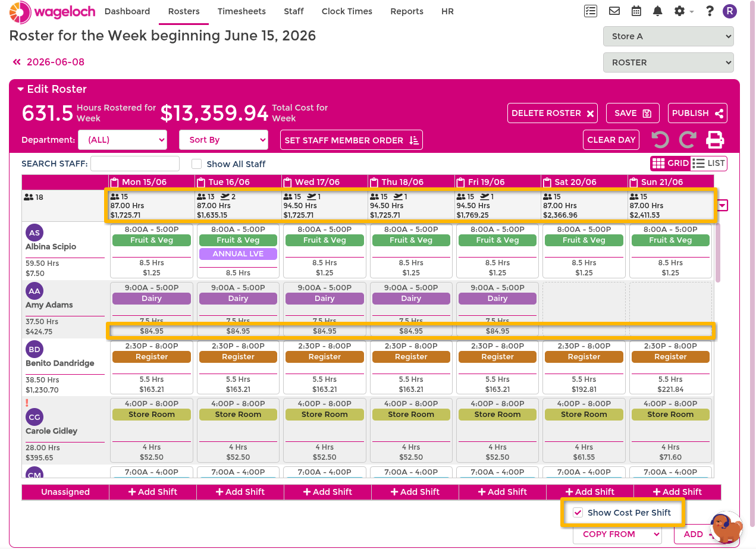The width and height of the screenshot is (756, 549).
Task: Open the help question mark
Action: tap(710, 11)
